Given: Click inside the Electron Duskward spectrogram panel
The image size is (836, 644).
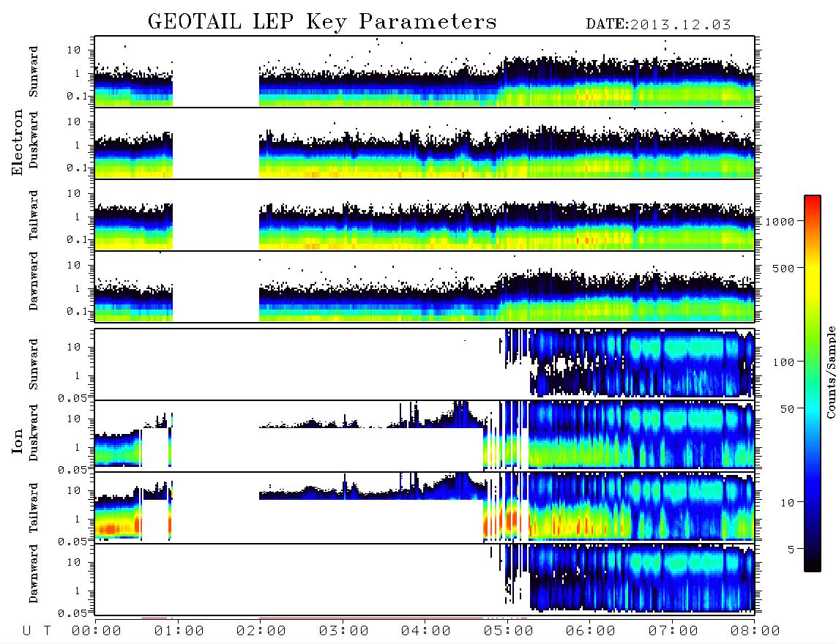Looking at the screenshot, I should coord(425,143).
